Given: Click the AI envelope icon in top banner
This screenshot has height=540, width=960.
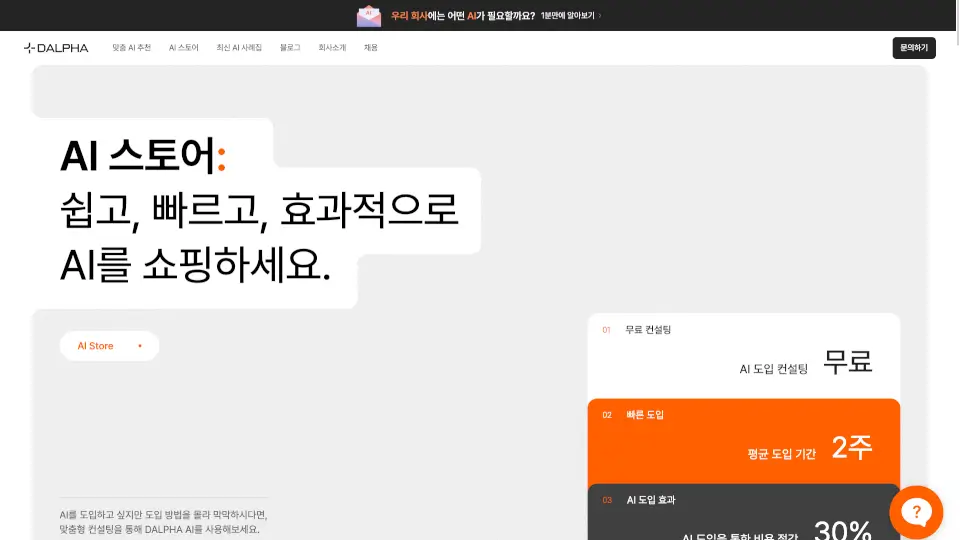Looking at the screenshot, I should point(369,16).
